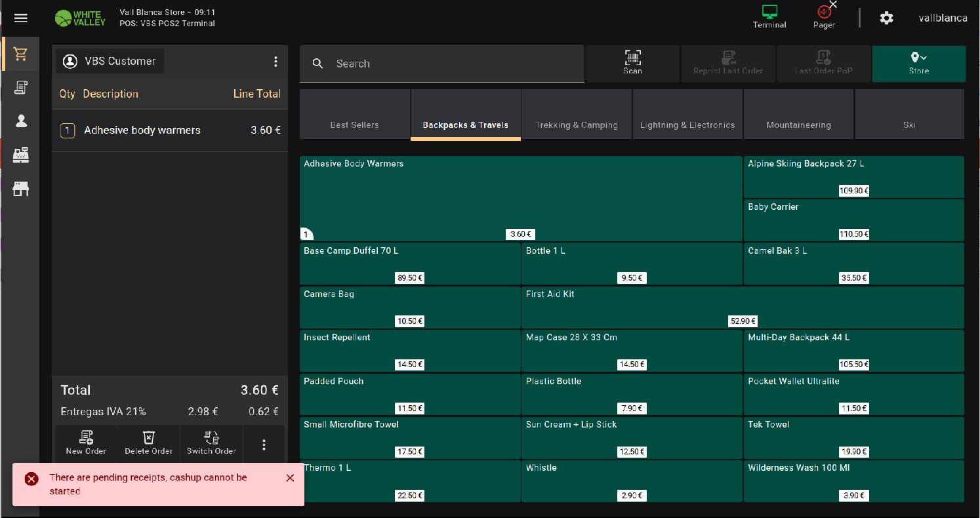Click the shopping cart sidebar icon

(21, 54)
